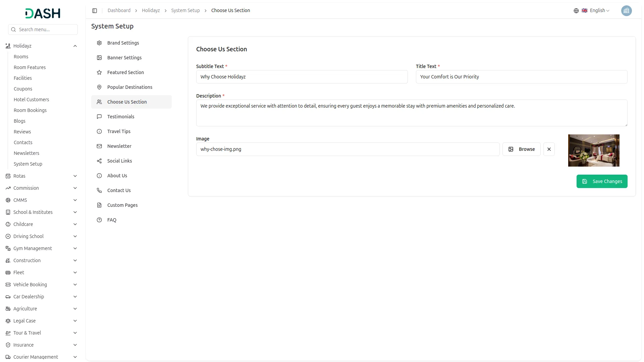Click the hotel room image thumbnail

tap(594, 150)
